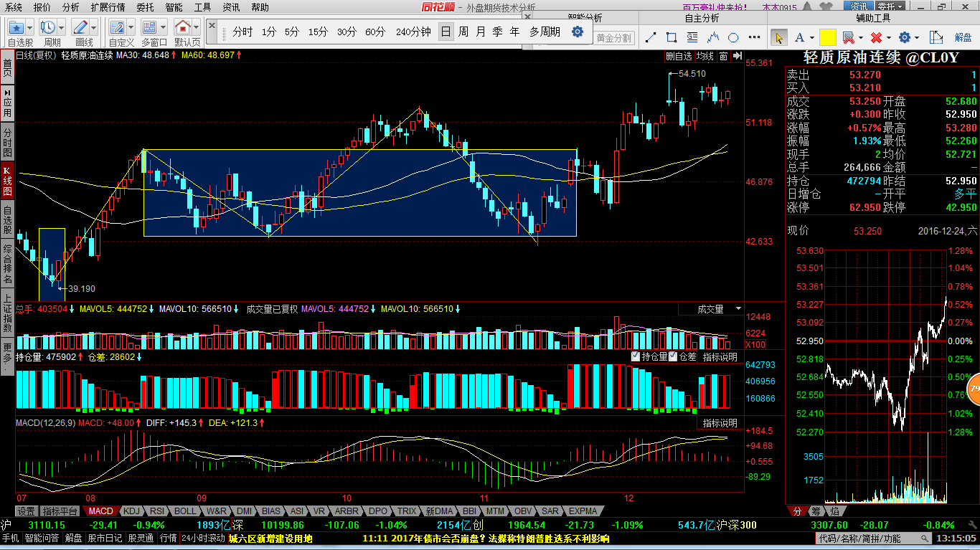Viewport: 980px width, 550px height.
Task: Select the 月 monthly period
Action: [481, 32]
